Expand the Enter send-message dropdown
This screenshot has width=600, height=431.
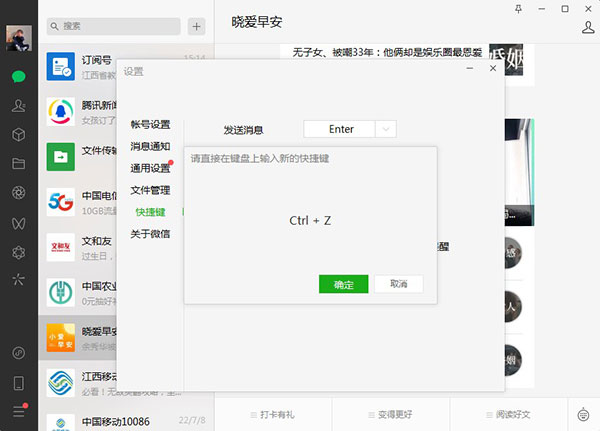(387, 129)
